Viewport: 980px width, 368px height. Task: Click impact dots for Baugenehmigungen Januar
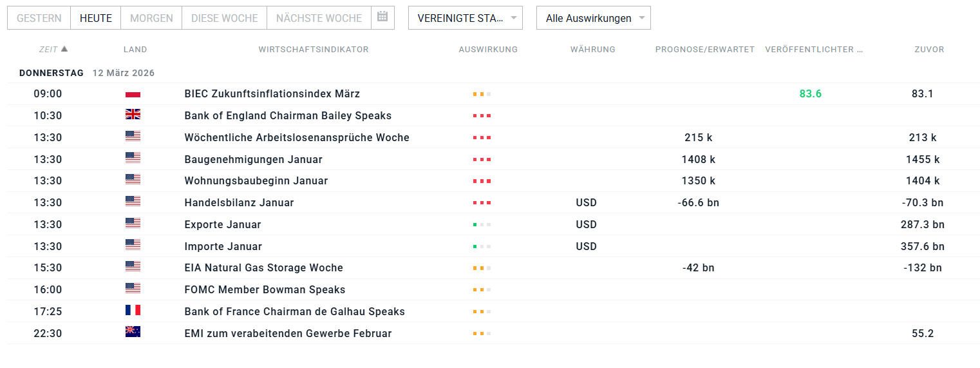(482, 159)
